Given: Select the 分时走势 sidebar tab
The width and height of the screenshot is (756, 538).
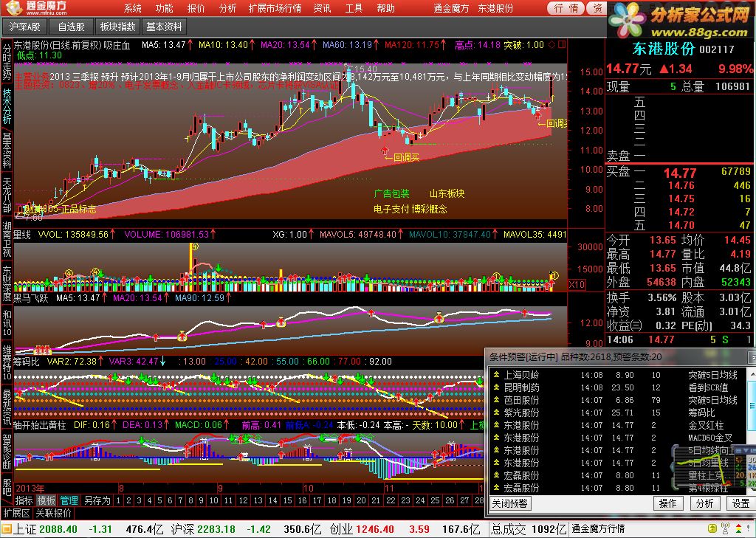Looking at the screenshot, I should (7, 62).
